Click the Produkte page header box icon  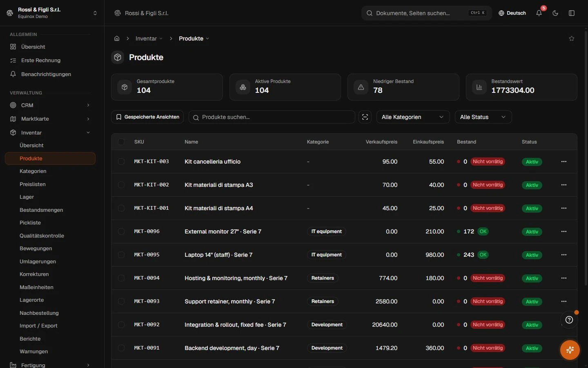[x=118, y=57]
